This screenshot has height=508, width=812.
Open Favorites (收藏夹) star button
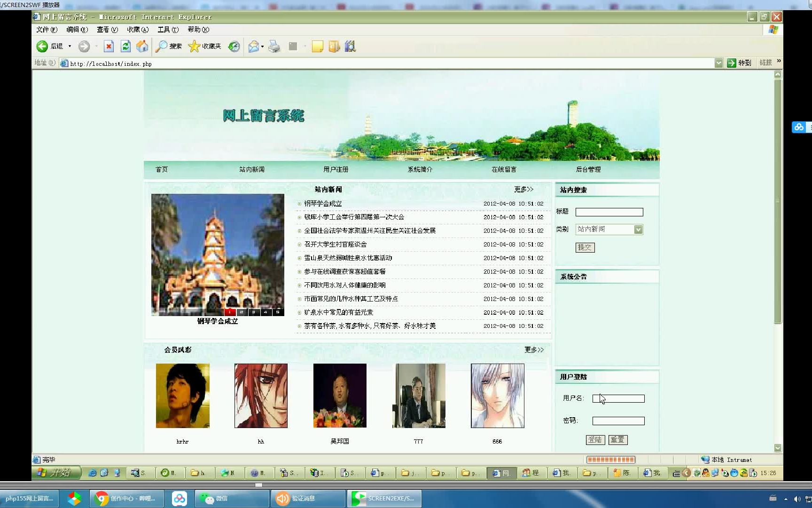(x=204, y=46)
